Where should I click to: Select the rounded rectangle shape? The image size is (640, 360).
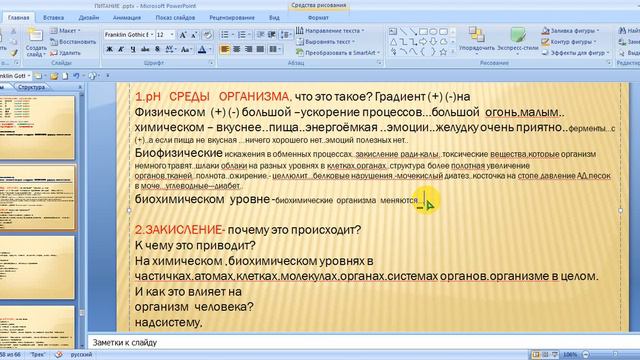coord(443,32)
